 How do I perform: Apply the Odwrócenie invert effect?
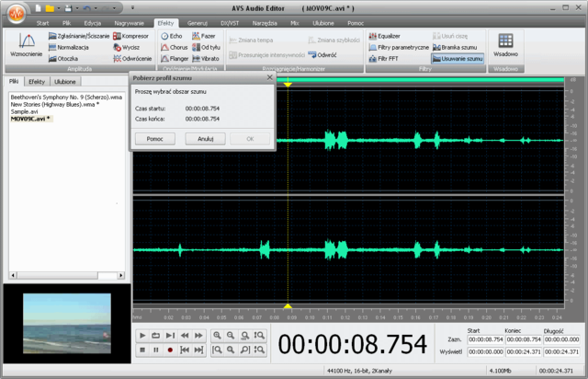(132, 59)
